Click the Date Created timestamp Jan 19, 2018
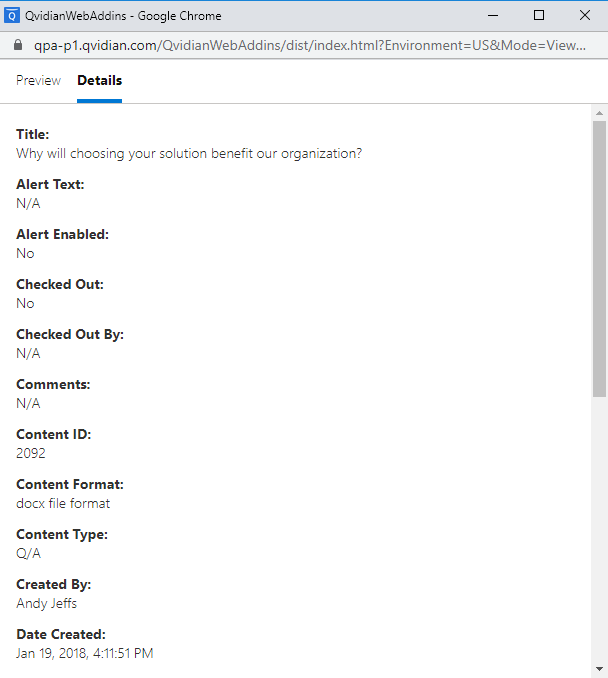Image resolution: width=608 pixels, height=678 pixels. click(85, 653)
